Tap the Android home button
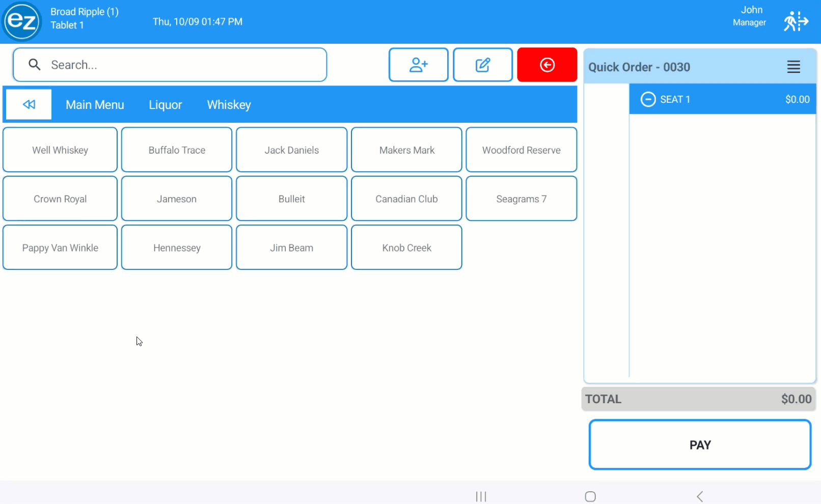Image resolution: width=821 pixels, height=504 pixels. click(x=590, y=496)
